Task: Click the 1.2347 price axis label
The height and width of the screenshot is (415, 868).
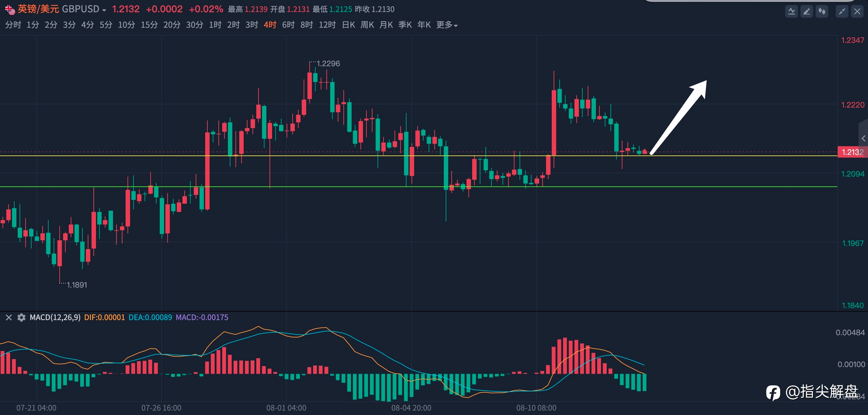Action: tap(853, 40)
